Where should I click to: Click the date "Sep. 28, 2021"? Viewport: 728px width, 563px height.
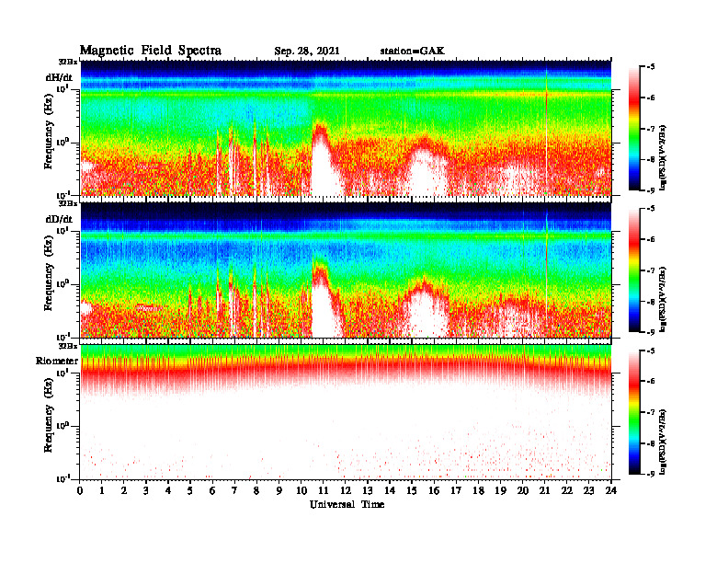point(307,52)
